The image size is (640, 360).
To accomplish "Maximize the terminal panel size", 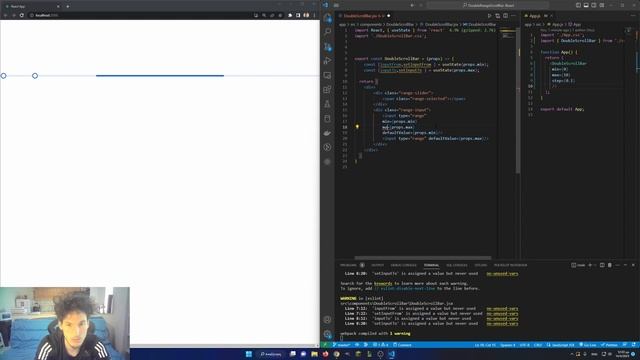I will pos(625,265).
